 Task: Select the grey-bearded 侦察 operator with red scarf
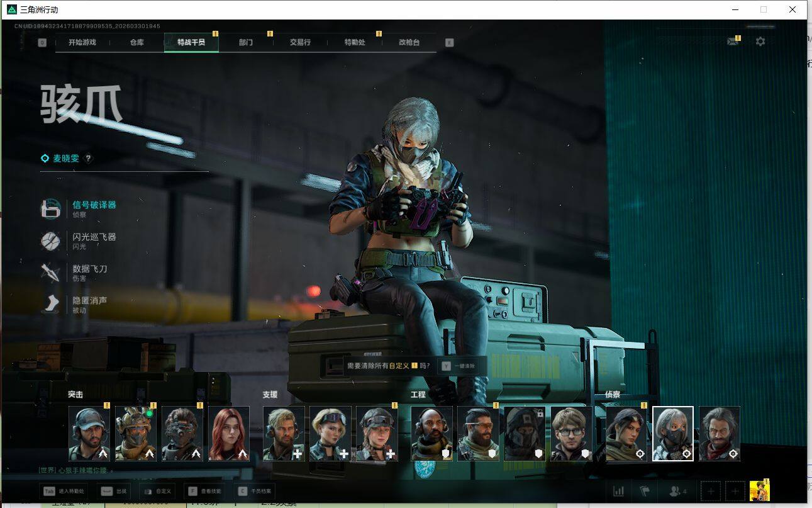[720, 434]
